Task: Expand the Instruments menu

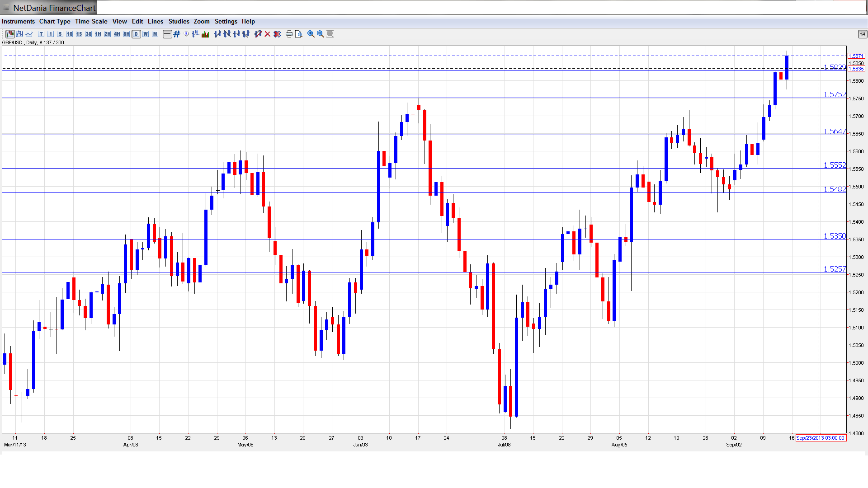Action: click(18, 21)
